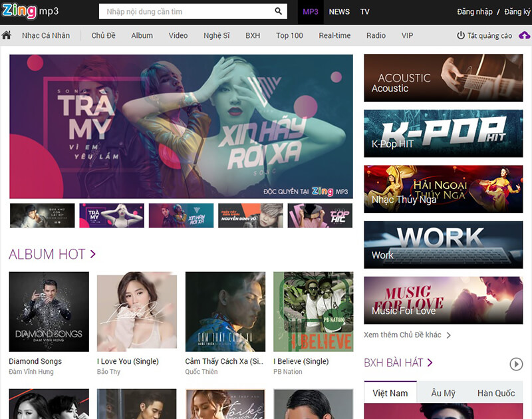Open the Music For Love topic banner
This screenshot has width=532, height=419.
(443, 300)
